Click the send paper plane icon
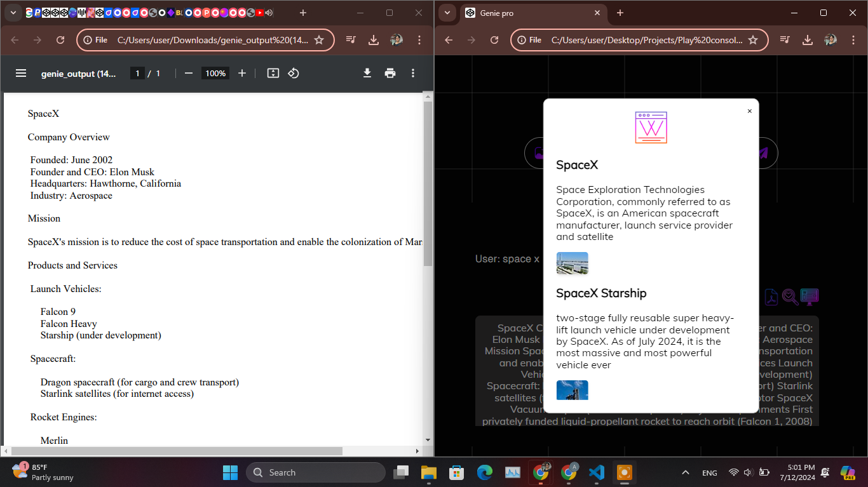 pos(763,153)
